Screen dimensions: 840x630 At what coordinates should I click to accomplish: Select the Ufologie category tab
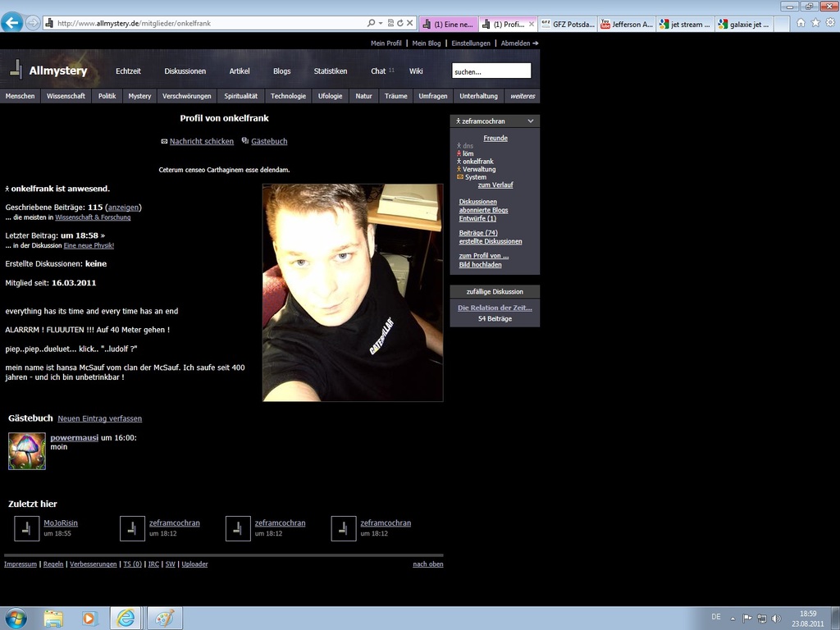coord(330,96)
